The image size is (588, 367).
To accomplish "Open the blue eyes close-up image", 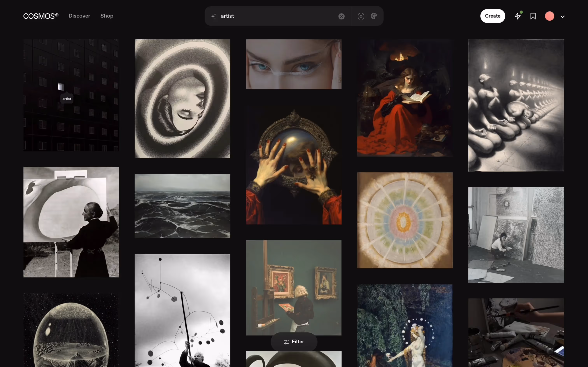I will pyautogui.click(x=294, y=64).
